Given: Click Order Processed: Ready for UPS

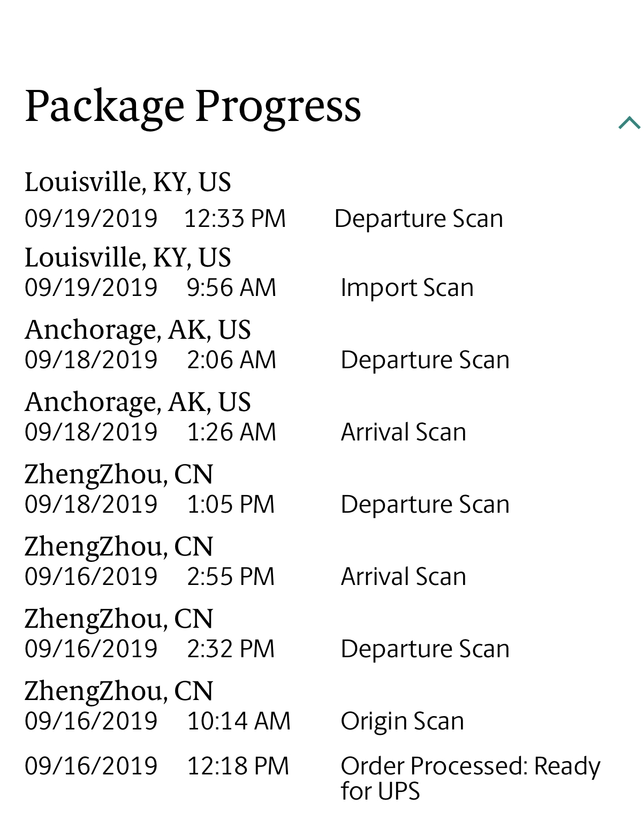Looking at the screenshot, I should (471, 778).
